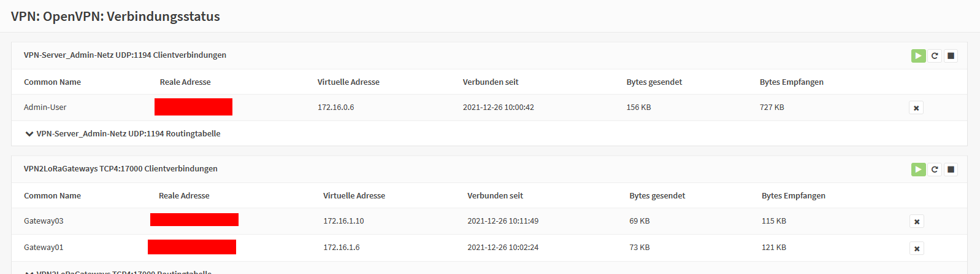Start the VPN-Server_Admin-Netz service with play icon
Image resolution: width=980 pixels, height=274 pixels.
918,56
